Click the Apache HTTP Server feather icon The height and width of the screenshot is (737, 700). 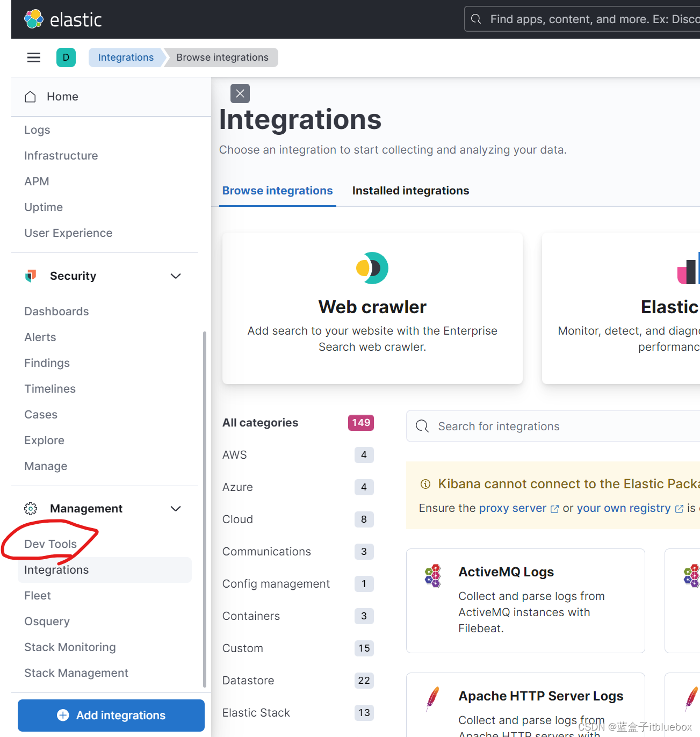[432, 699]
